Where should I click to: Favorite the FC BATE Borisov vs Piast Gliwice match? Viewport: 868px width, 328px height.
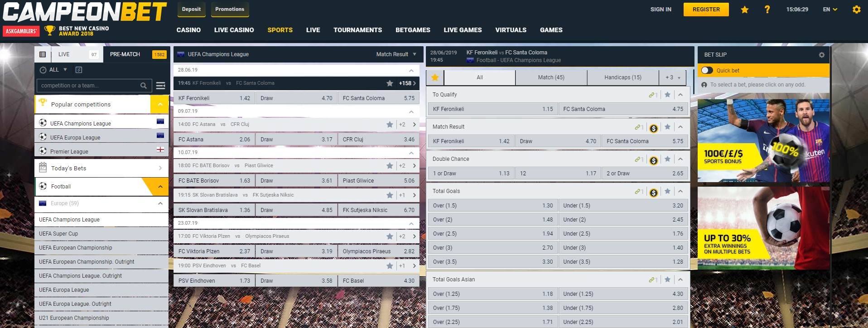tap(390, 166)
